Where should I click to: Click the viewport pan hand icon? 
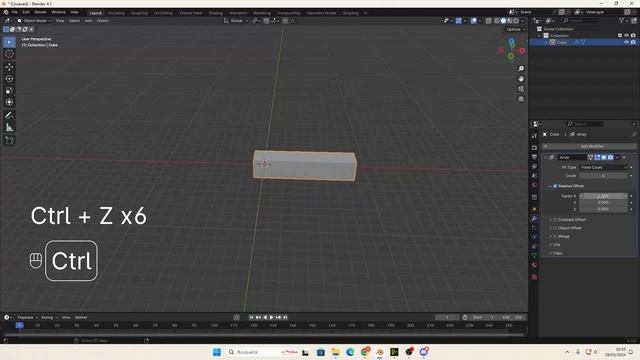[521, 79]
